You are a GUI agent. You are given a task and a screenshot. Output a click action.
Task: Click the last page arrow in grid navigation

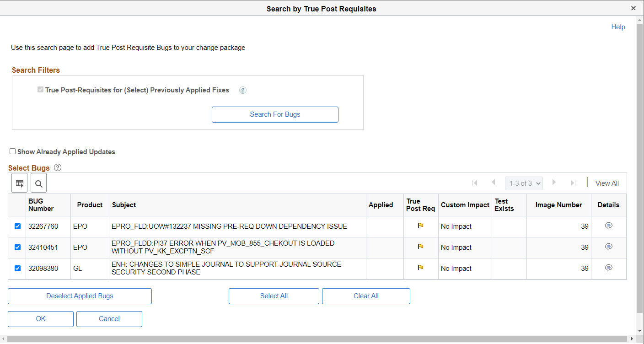tap(573, 183)
